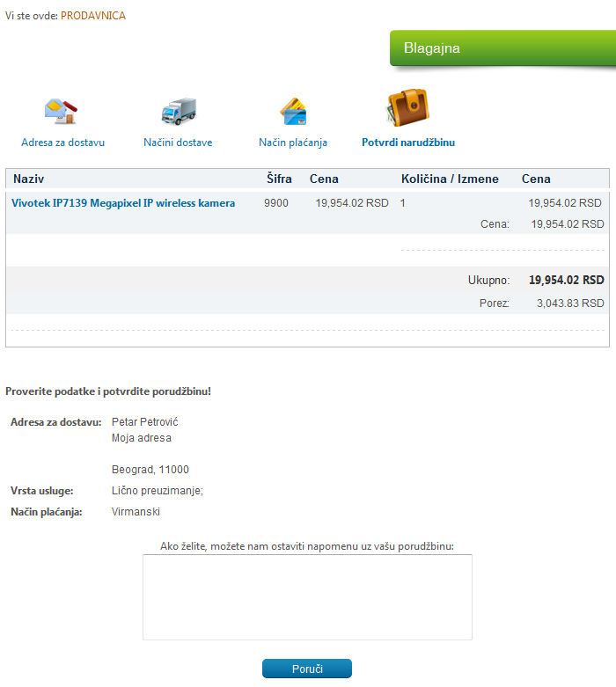The width and height of the screenshot is (616, 687).
Task: Click the Način plaćanja: bold label
Action: tap(47, 512)
